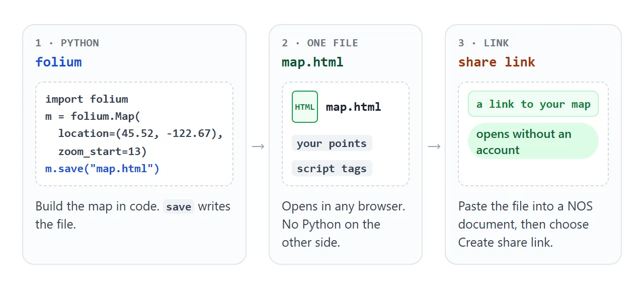The width and height of the screenshot is (644, 291).
Task: Click the '2 · ONE FILE' step label
Action: coord(320,43)
